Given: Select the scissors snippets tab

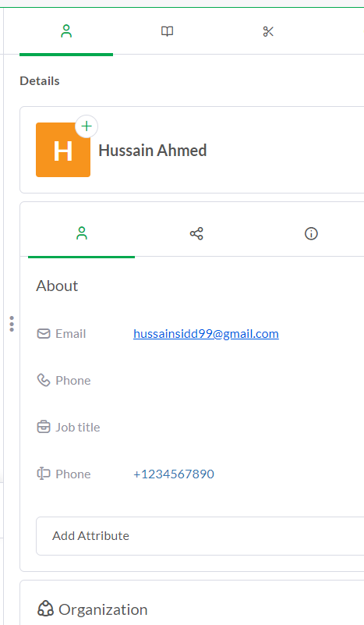Looking at the screenshot, I should click(268, 31).
